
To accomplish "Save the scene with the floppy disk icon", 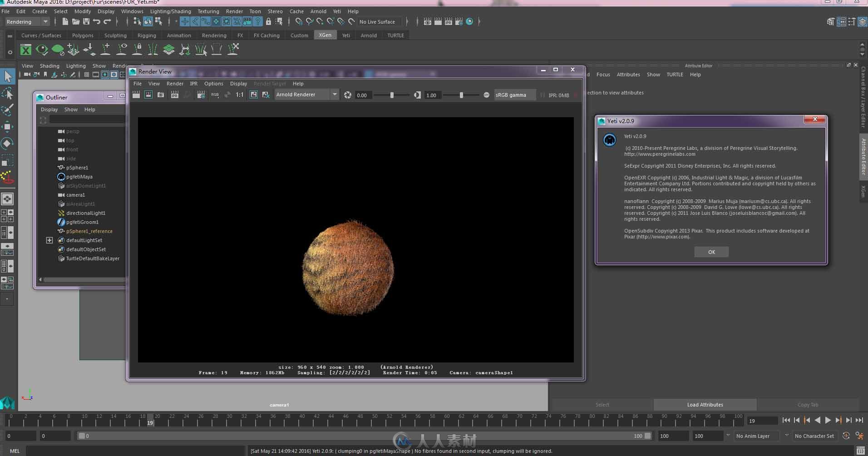I will (x=86, y=21).
